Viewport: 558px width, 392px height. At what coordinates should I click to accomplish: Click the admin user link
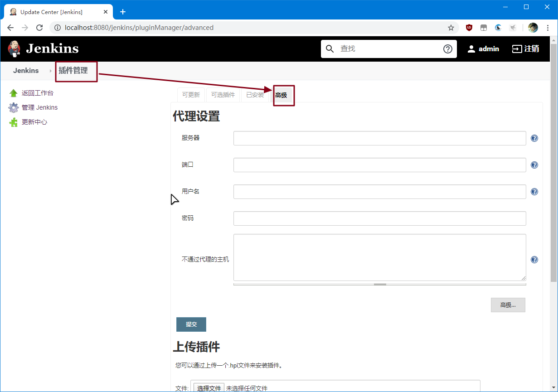489,49
